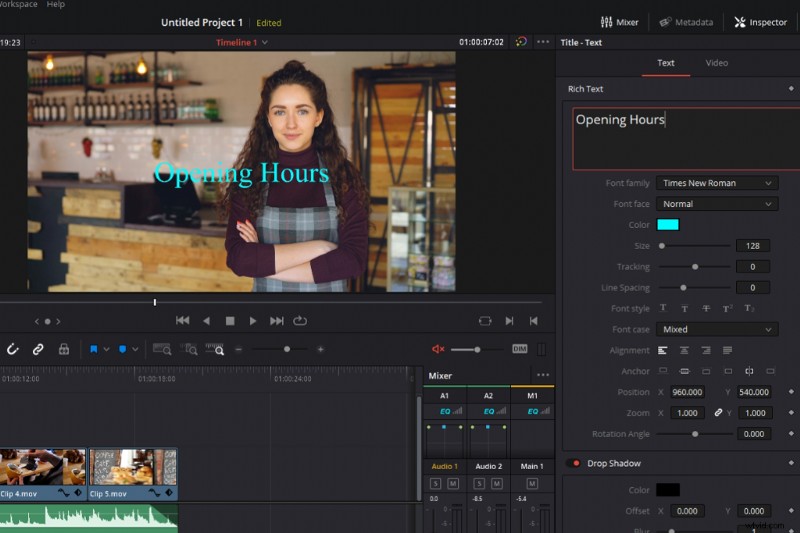Adjust the monitor volume slider
The height and width of the screenshot is (533, 800).
pos(477,349)
